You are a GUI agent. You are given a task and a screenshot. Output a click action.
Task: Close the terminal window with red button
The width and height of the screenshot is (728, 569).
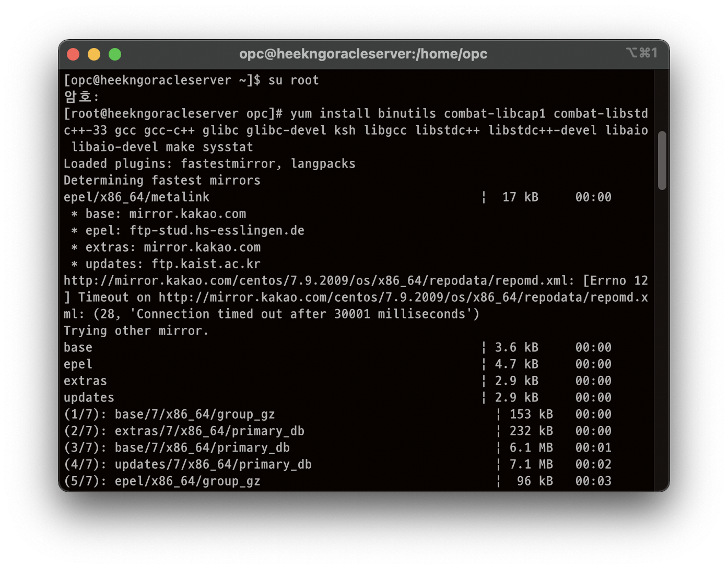click(x=73, y=54)
